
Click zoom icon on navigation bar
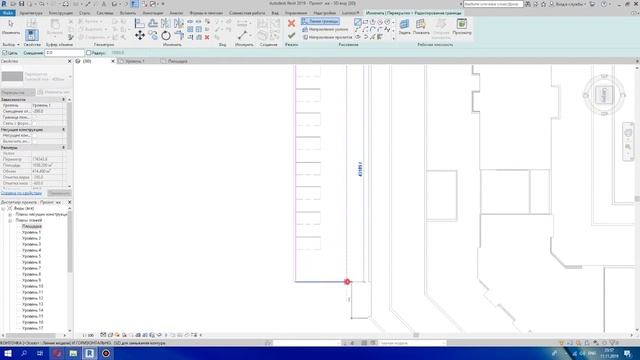628,147
